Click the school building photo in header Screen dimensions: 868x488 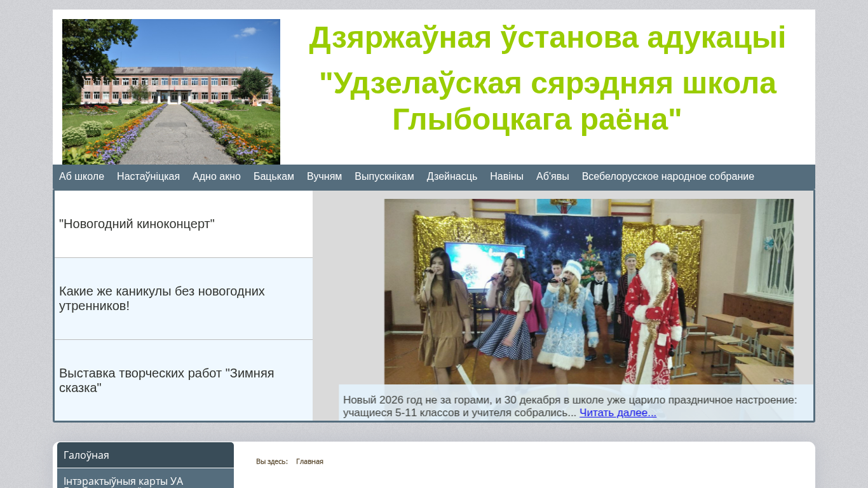(171, 91)
